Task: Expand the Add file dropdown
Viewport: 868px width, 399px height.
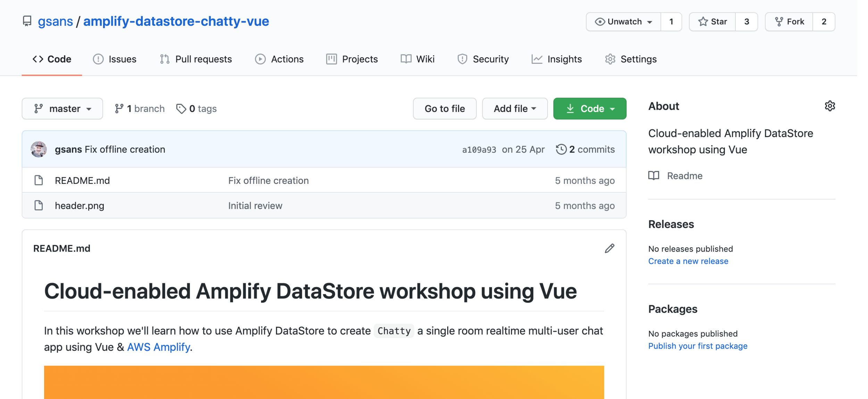Action: (x=515, y=109)
